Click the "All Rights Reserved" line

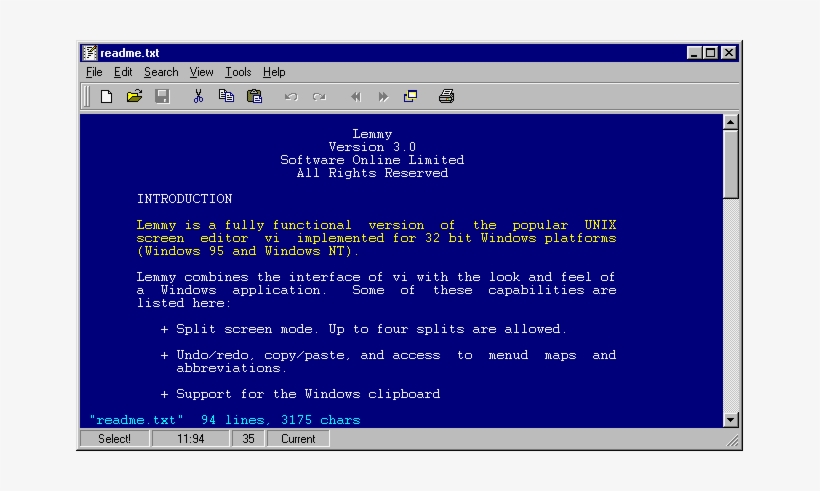[x=372, y=173]
